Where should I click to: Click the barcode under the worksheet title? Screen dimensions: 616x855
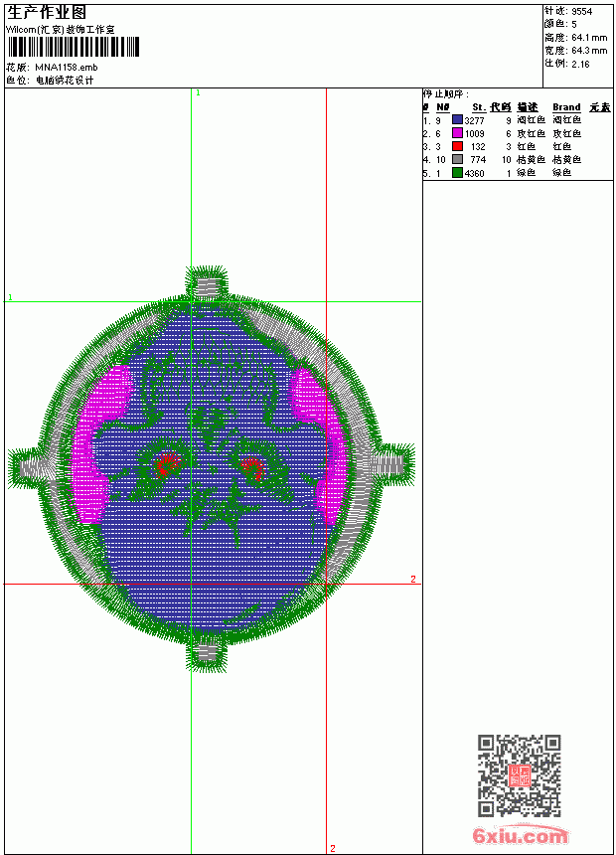(74, 47)
